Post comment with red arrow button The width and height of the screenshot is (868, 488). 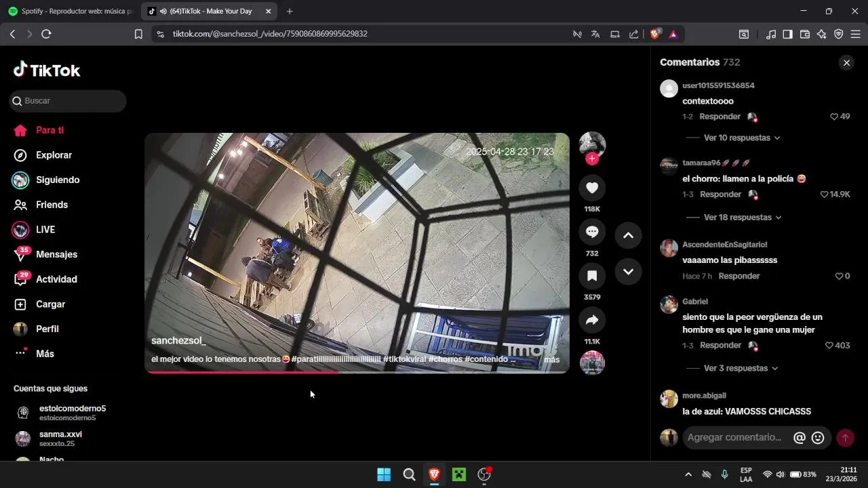[845, 438]
